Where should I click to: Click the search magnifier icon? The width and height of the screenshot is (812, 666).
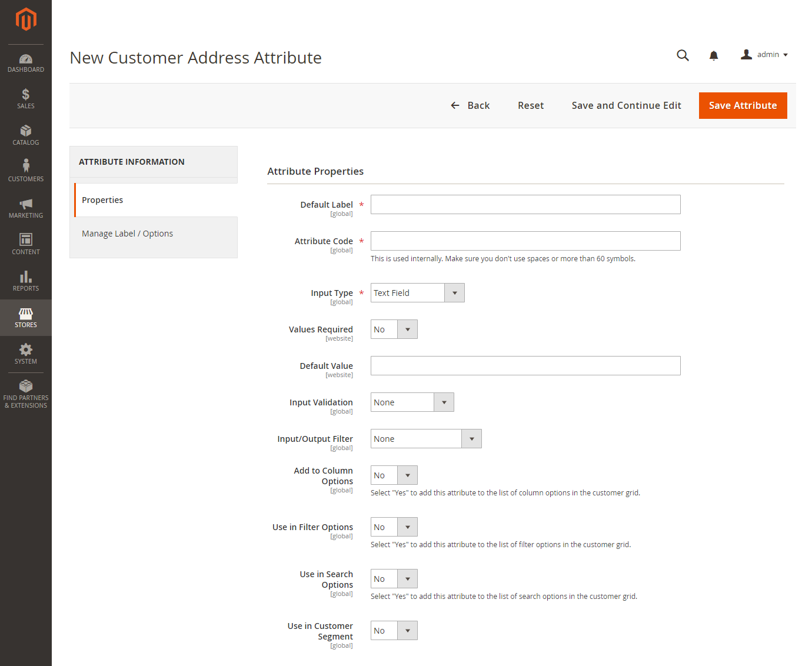point(683,55)
